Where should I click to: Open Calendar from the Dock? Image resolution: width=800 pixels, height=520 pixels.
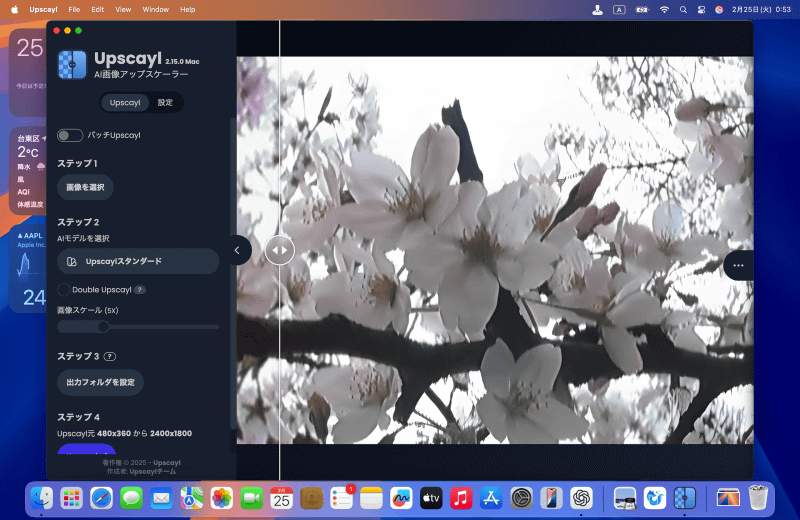click(282, 498)
